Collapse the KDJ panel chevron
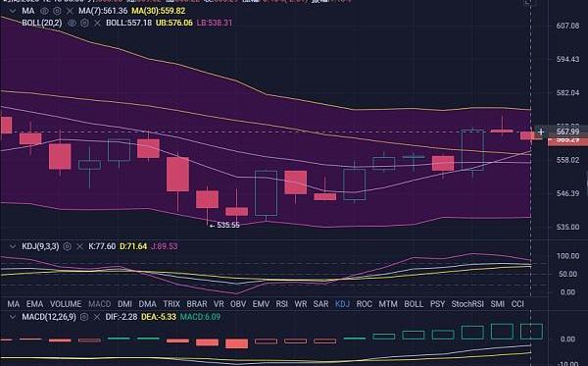Screen dimensions: 588x366 tap(13, 246)
